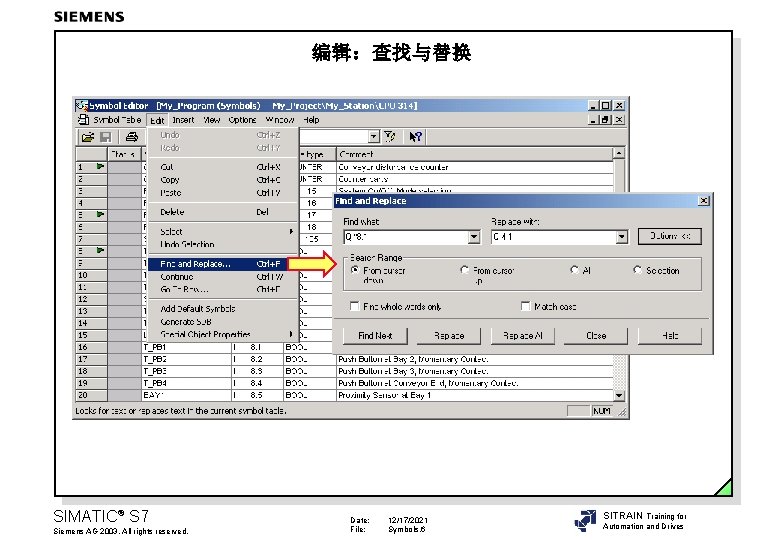Click the Find Next button
The width and height of the screenshot is (780, 540).
(375, 336)
